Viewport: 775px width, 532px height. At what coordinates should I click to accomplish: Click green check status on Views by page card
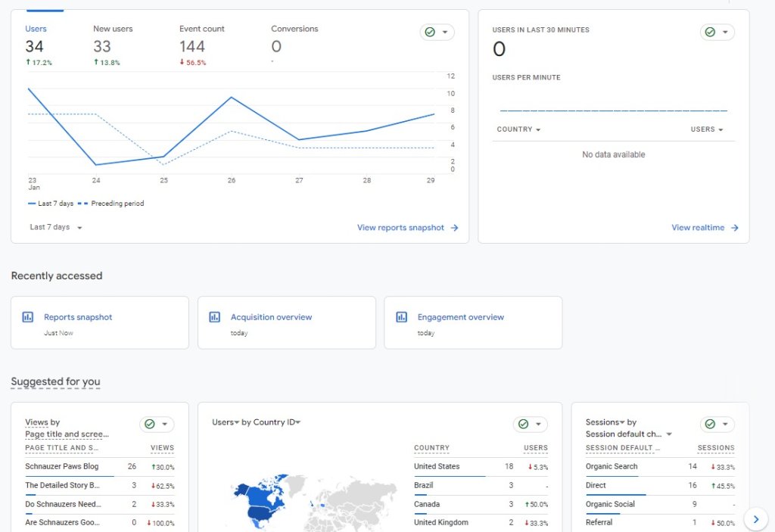pyautogui.click(x=157, y=425)
